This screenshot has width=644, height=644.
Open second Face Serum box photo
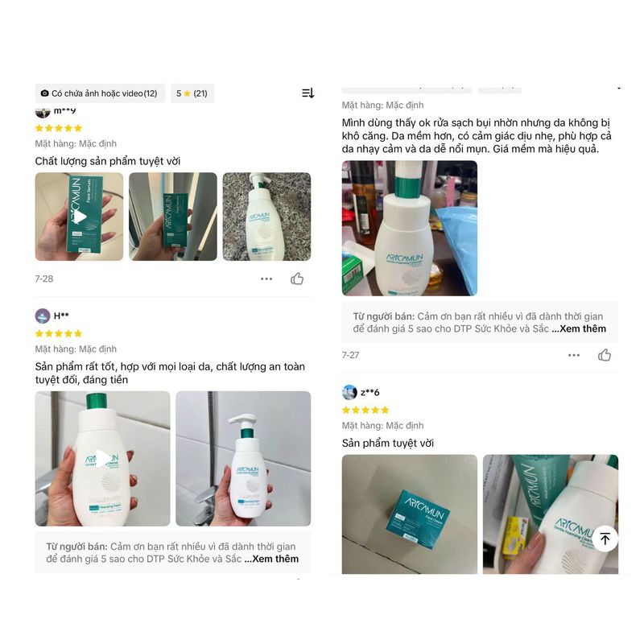pyautogui.click(x=173, y=217)
